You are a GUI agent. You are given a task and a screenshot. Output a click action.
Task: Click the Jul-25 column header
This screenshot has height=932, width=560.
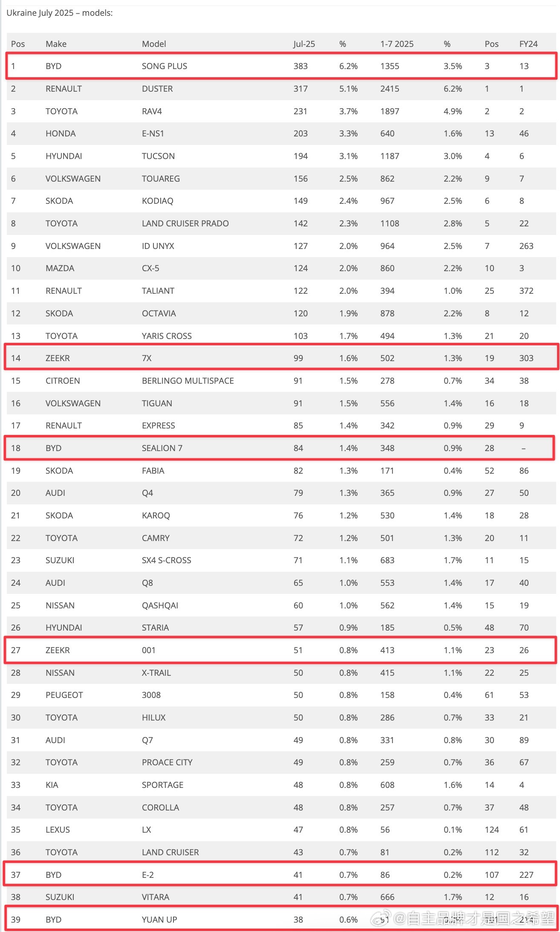pyautogui.click(x=304, y=44)
